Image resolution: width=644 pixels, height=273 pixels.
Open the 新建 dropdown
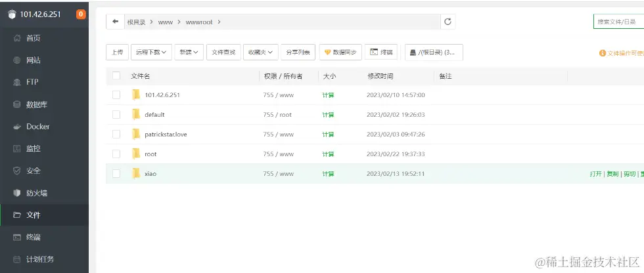tap(189, 52)
